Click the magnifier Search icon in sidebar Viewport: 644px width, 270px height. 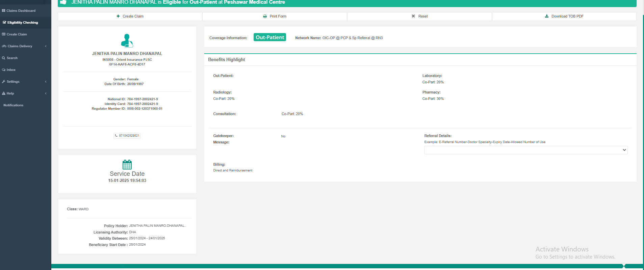click(x=4, y=58)
